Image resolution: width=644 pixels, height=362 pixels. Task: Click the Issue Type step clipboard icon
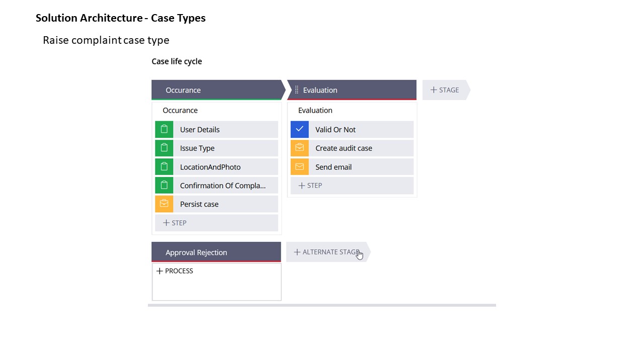164,148
